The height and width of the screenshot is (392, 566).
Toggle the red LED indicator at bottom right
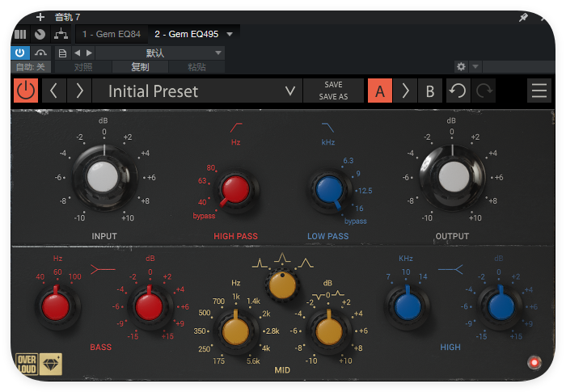[534, 362]
